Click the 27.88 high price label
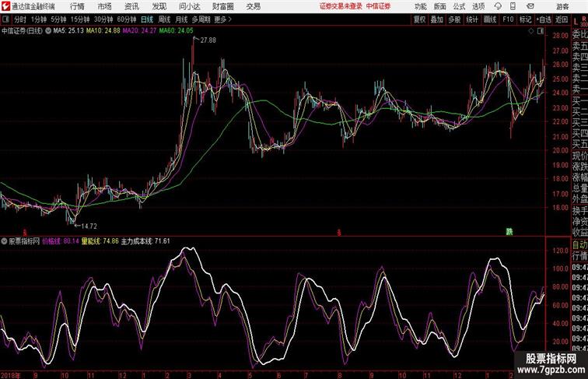This screenshot has height=379, width=588. point(208,40)
